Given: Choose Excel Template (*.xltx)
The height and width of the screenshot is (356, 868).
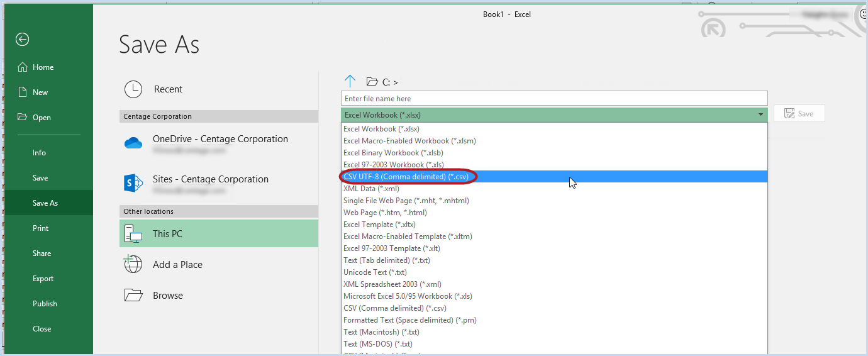Looking at the screenshot, I should [554, 225].
